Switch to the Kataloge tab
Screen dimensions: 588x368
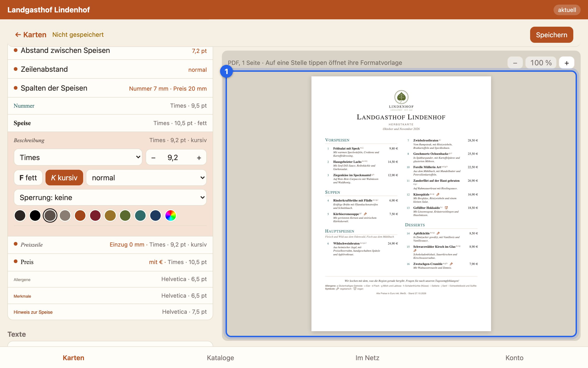220,357
